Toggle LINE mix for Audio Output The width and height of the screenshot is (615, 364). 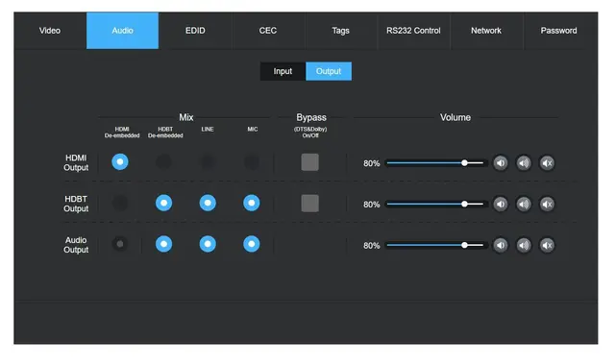[208, 244]
